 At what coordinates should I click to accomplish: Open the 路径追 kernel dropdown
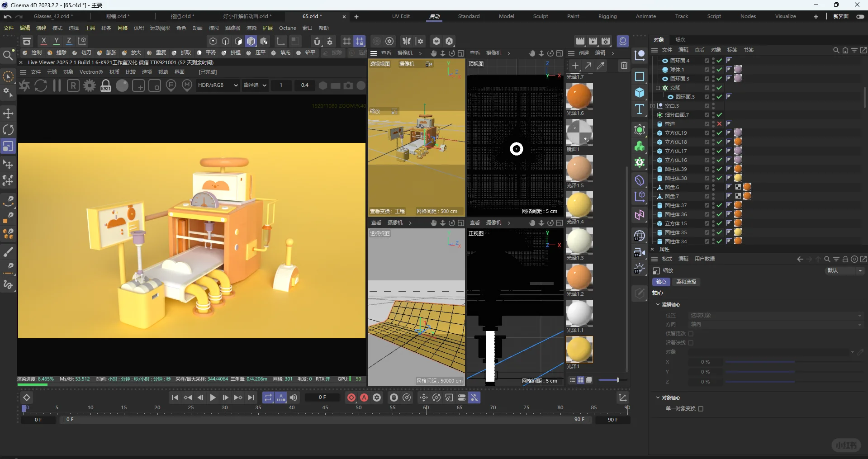point(255,85)
